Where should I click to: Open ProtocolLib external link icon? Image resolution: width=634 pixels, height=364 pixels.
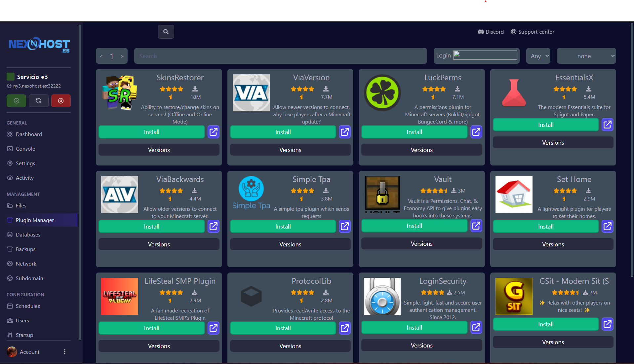[x=345, y=328]
